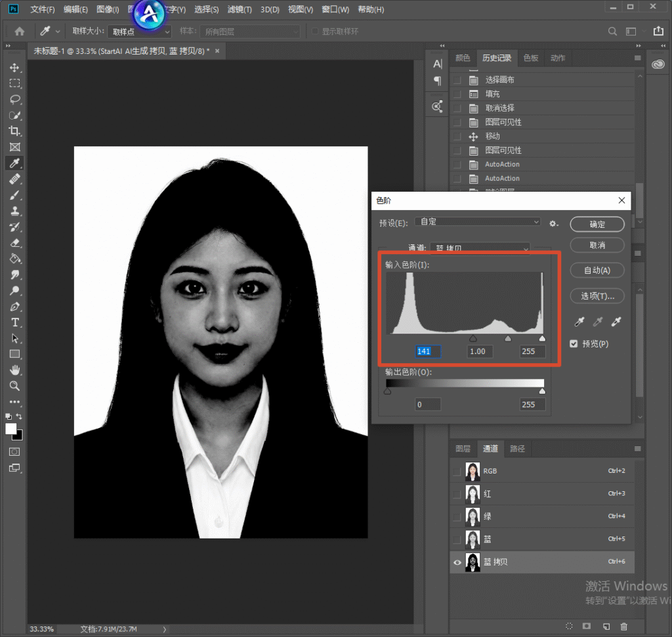672x637 pixels.
Task: Select the Zoom tool
Action: click(14, 386)
